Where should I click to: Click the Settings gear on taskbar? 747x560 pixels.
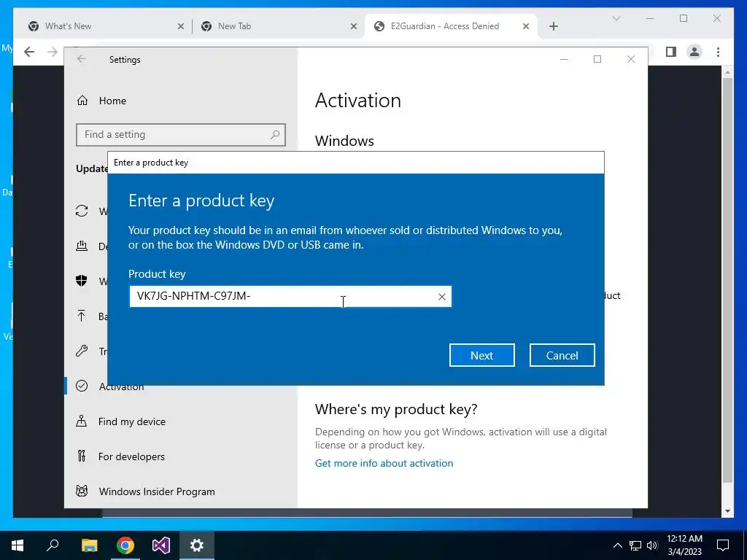197,545
